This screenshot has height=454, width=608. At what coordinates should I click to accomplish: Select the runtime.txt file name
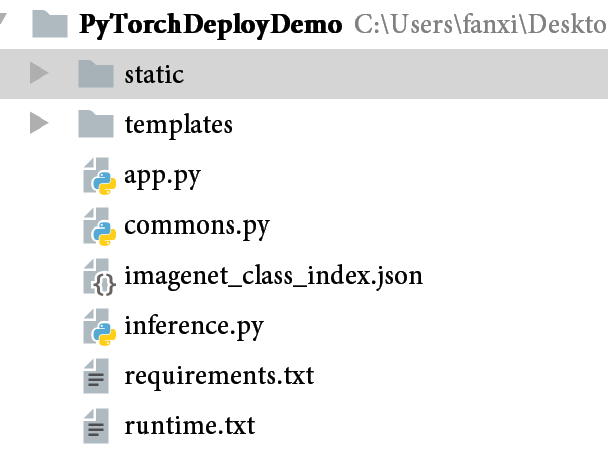190,426
